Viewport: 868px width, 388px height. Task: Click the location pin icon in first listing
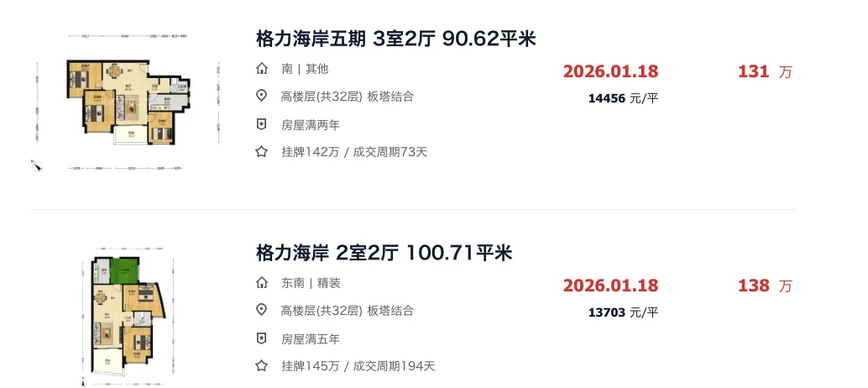pos(262,97)
